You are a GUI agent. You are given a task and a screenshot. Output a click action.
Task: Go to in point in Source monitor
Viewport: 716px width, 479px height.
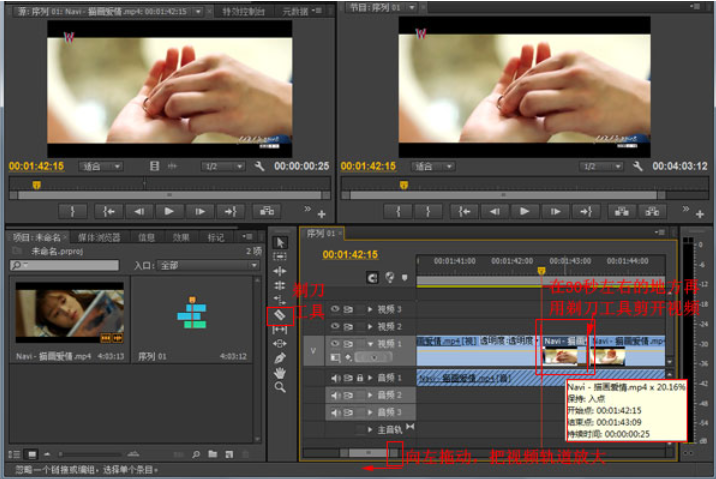click(109, 211)
